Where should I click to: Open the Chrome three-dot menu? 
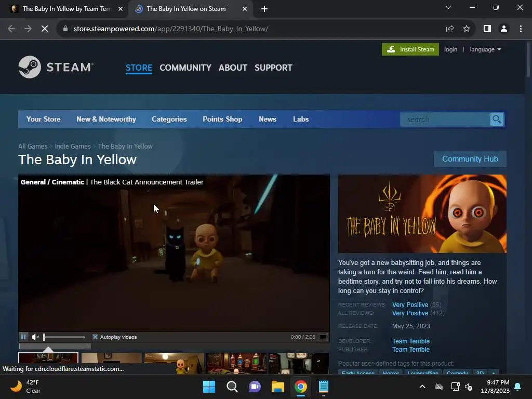click(521, 29)
